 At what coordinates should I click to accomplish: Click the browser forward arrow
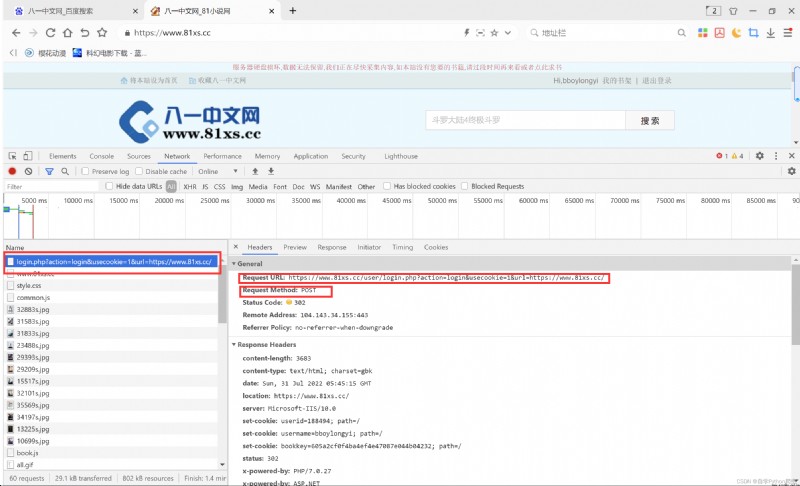coord(33,33)
